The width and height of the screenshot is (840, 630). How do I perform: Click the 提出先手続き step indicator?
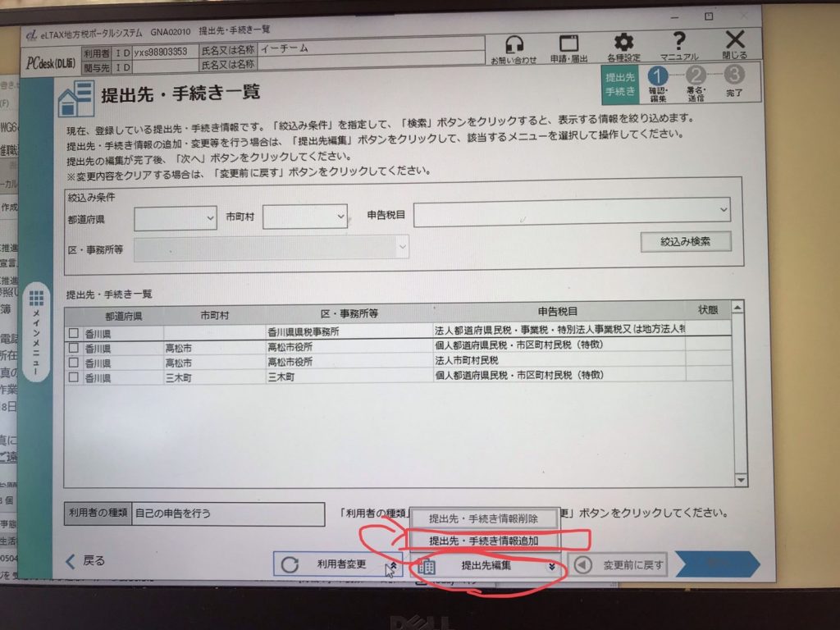pos(620,84)
